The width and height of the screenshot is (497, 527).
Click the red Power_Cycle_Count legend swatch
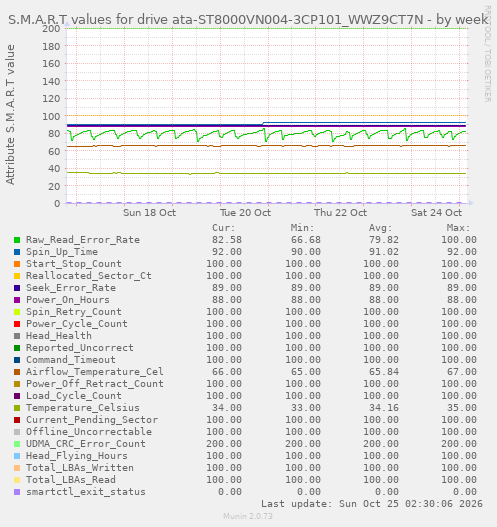(x=17, y=324)
